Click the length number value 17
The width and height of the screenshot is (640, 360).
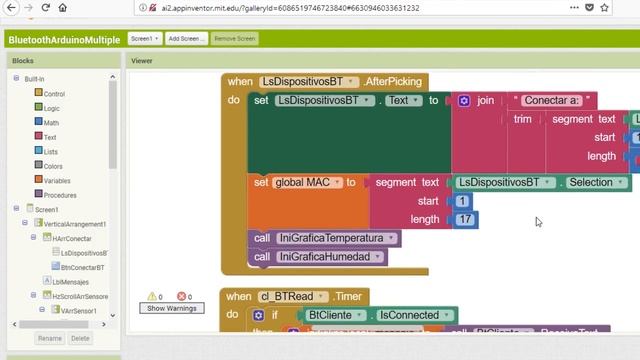click(x=465, y=220)
